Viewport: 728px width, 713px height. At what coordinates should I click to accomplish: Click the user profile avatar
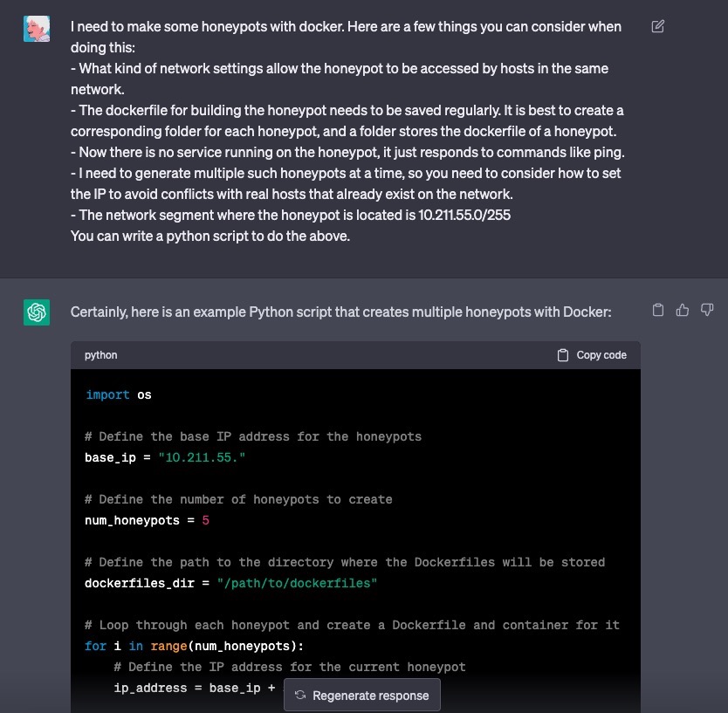tap(37, 29)
